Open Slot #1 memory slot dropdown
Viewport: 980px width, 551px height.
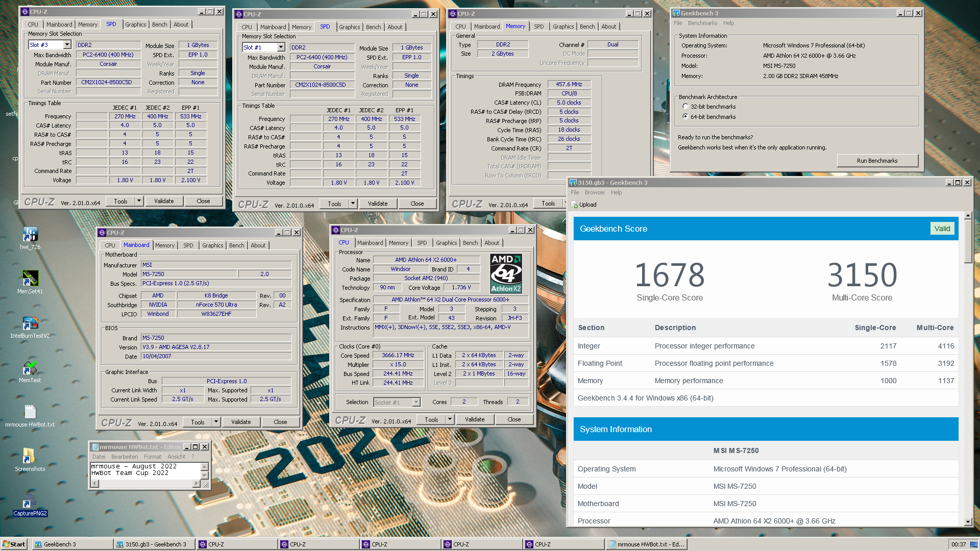(x=281, y=47)
